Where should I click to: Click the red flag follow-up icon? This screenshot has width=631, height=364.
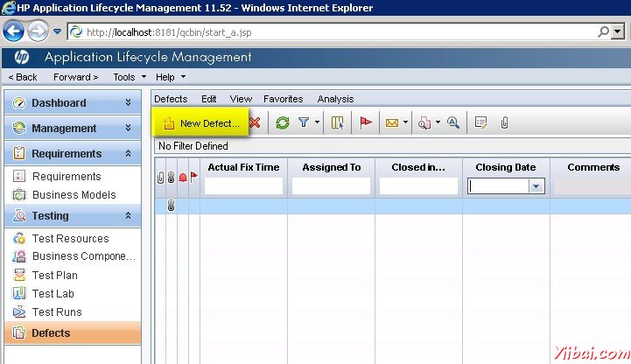(366, 123)
